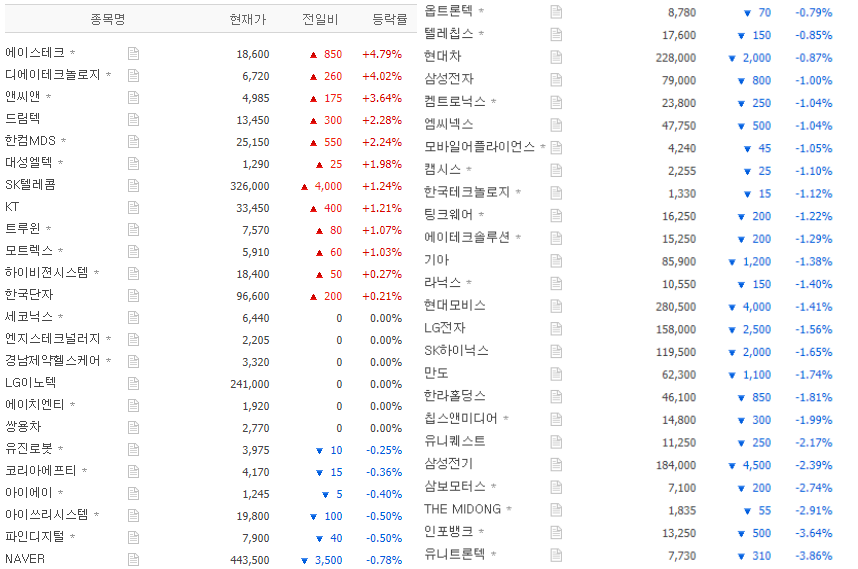Open the document icon for 삼성전자
Image resolution: width=858 pixels, height=569 pixels.
(556, 80)
